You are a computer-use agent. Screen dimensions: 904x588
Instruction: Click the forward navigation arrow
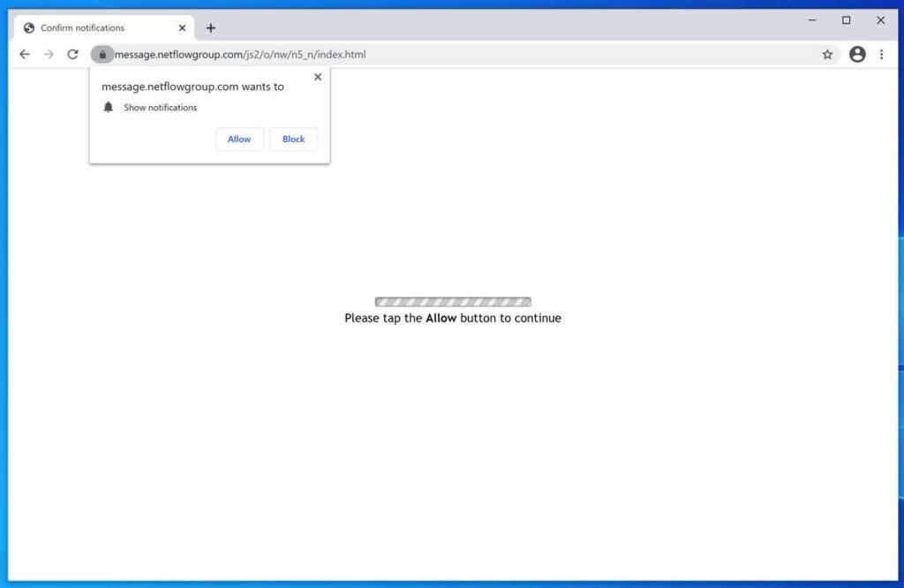[49, 54]
